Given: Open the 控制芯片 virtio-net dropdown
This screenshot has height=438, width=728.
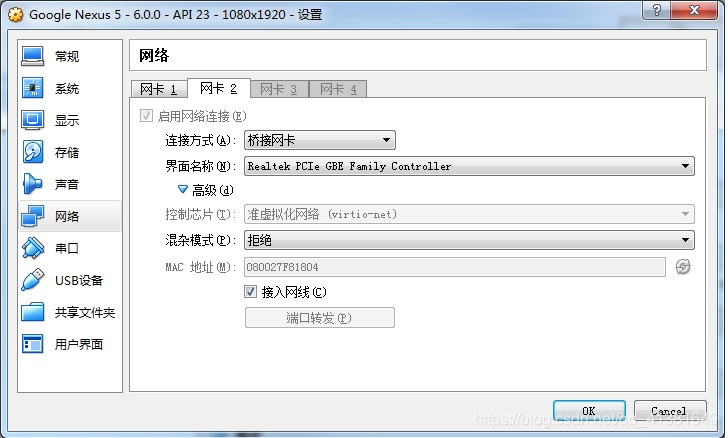Looking at the screenshot, I should [469, 214].
